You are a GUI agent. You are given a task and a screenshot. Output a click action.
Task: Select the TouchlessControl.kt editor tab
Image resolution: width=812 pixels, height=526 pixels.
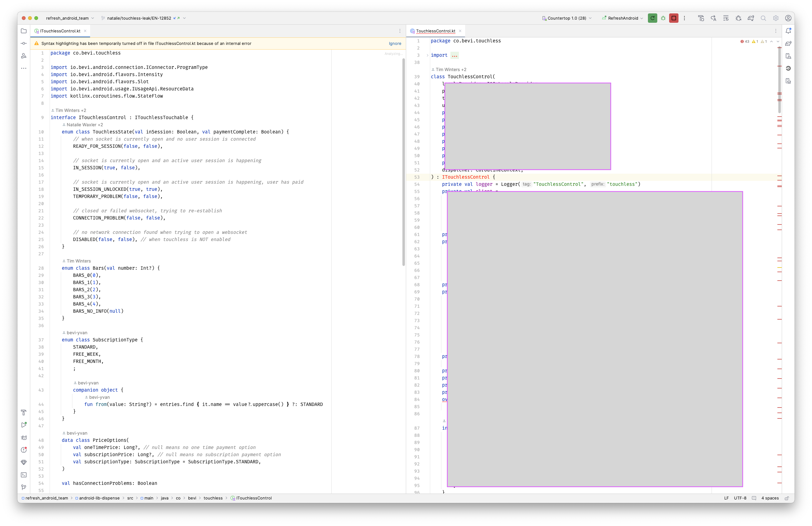(x=435, y=31)
